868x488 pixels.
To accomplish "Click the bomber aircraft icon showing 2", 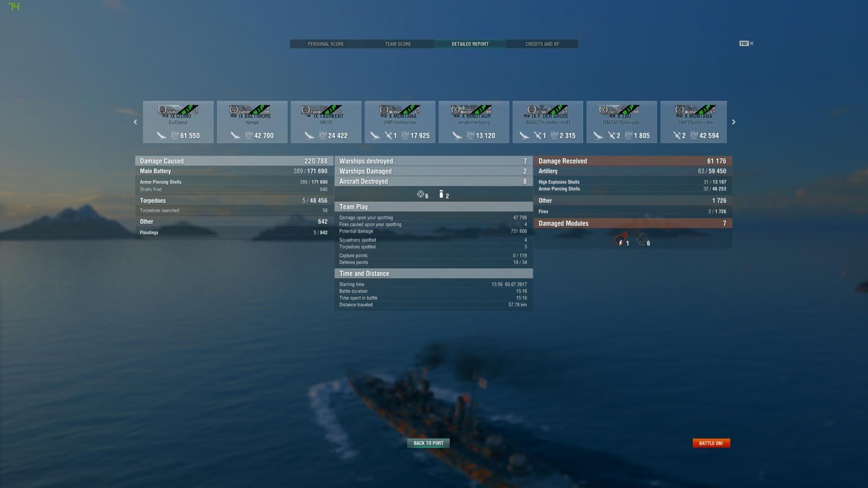I will pos(441,194).
